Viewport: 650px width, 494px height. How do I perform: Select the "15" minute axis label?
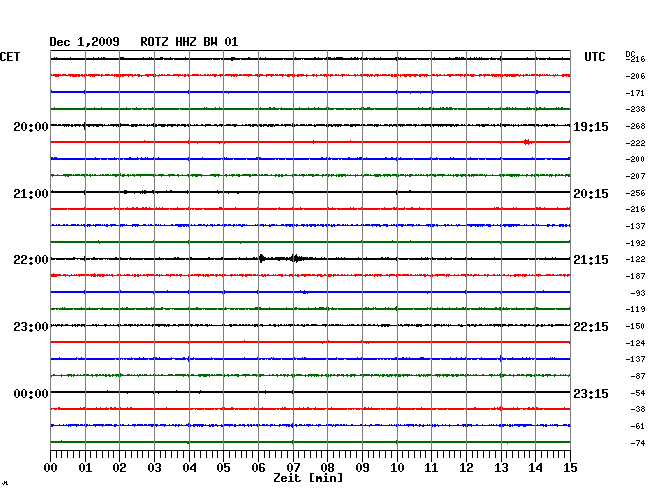570,468
